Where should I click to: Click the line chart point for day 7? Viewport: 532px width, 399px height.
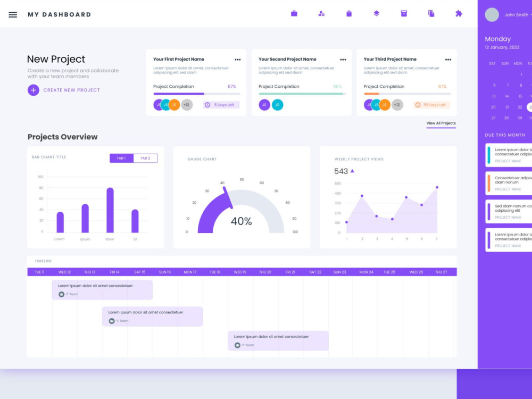coord(437,187)
